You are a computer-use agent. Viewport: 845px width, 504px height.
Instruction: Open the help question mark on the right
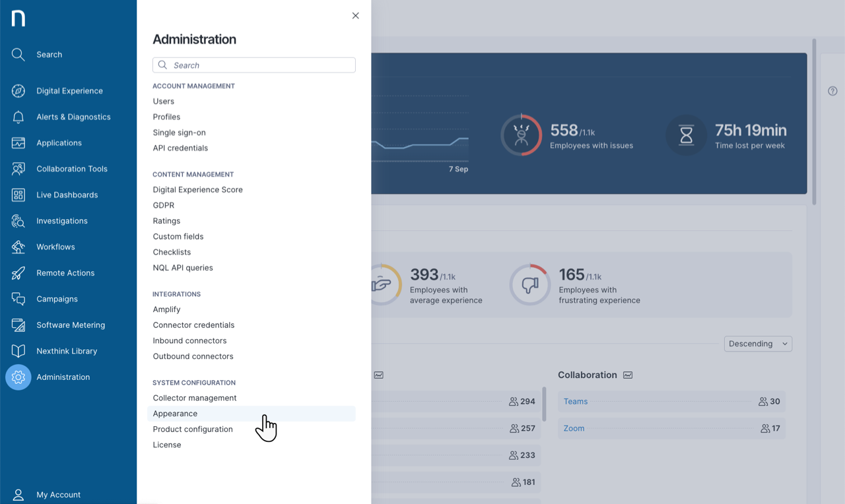click(x=832, y=90)
